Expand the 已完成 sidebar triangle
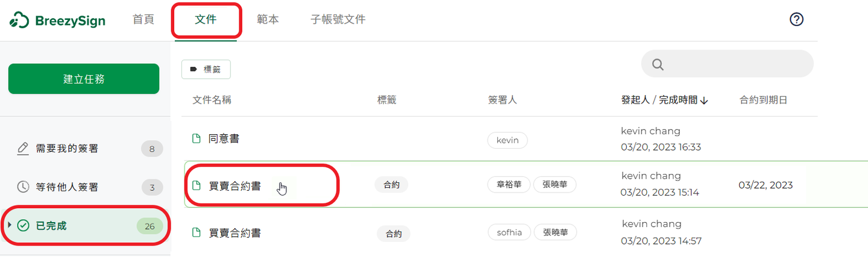 [10, 225]
